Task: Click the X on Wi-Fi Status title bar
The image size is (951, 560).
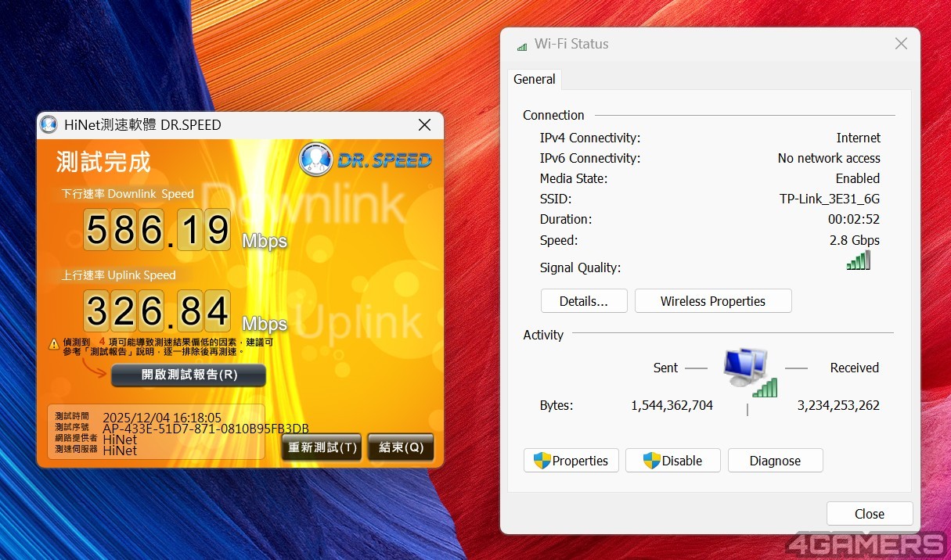Action: 901,44
